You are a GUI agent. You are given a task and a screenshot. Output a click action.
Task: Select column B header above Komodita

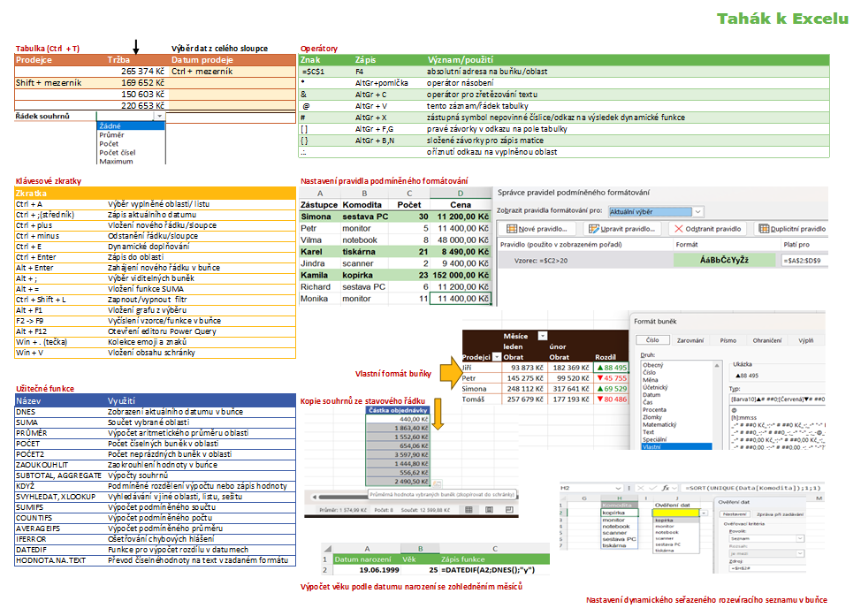pyautogui.click(x=364, y=194)
